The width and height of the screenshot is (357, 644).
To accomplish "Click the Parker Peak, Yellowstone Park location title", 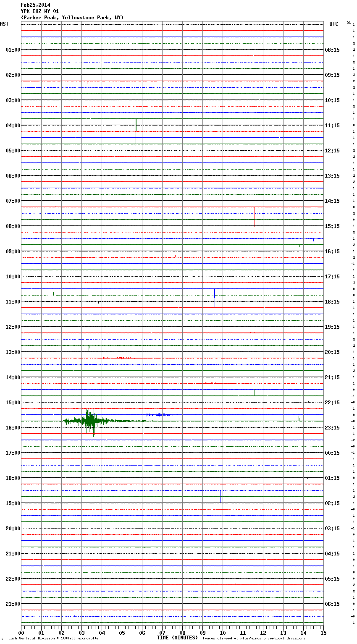I will (x=72, y=18).
